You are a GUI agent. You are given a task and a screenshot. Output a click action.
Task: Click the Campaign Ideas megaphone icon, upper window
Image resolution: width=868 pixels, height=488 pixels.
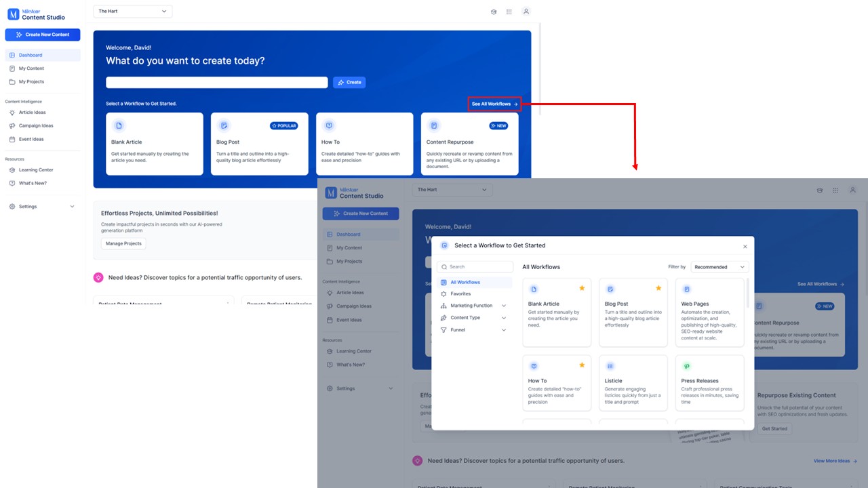(x=12, y=125)
